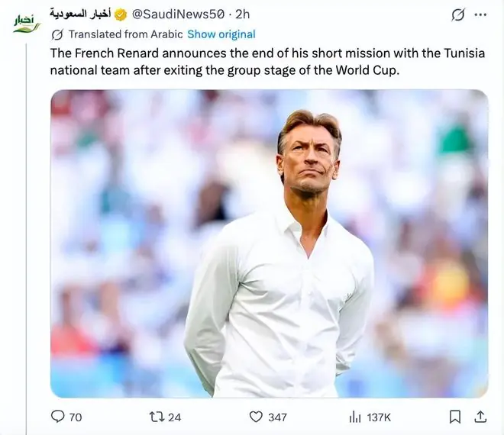Screen dimensions: 504x435
Task: Like the tweet with the heart icon
Action: pyautogui.click(x=256, y=417)
